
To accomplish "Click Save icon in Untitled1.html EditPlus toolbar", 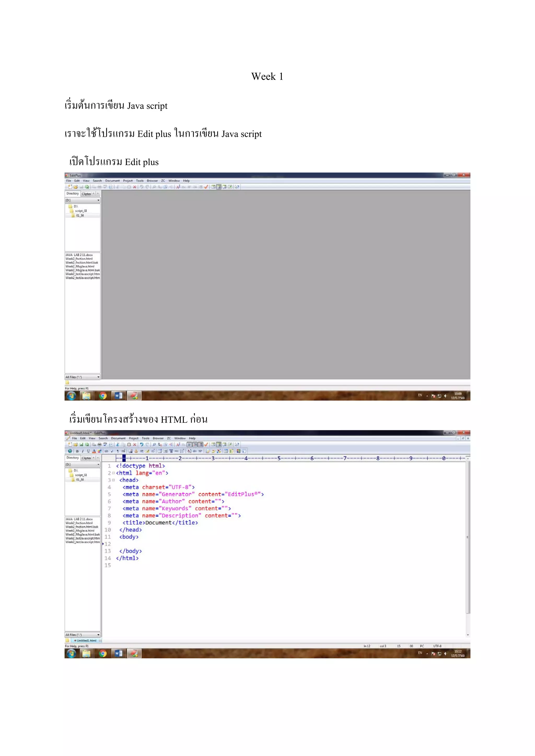I will pyautogui.click(x=81, y=445).
